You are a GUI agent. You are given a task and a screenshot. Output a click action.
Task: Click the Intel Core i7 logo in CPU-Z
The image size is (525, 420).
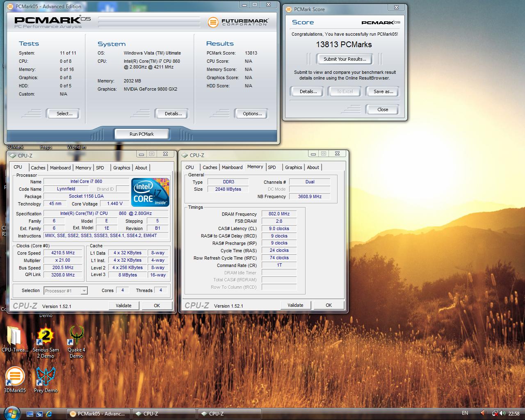click(x=150, y=192)
